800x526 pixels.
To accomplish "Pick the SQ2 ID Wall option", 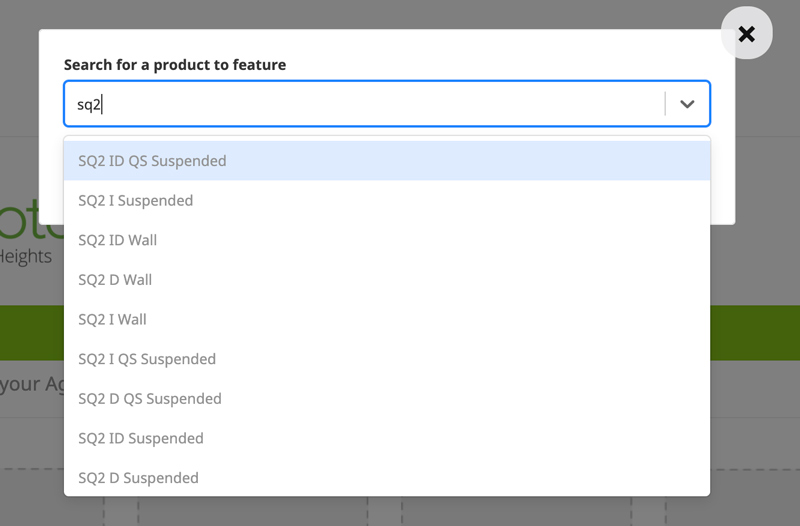I will [x=118, y=240].
